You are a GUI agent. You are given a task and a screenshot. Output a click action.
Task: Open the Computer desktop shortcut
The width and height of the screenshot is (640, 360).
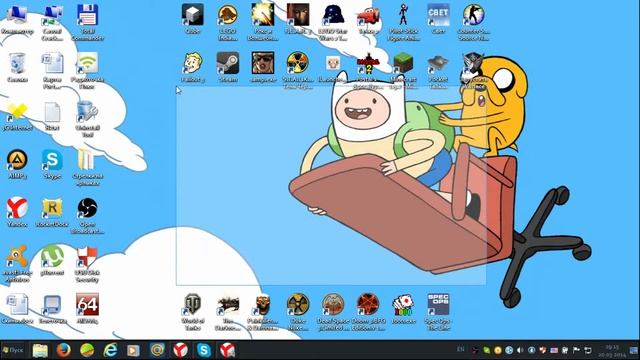pos(17,20)
